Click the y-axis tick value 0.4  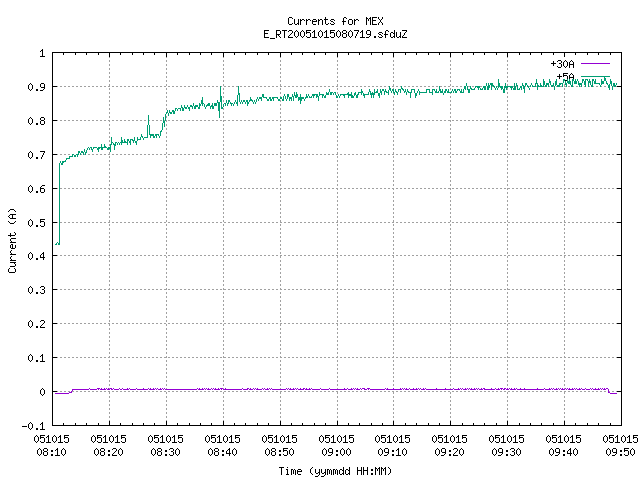[x=36, y=256]
